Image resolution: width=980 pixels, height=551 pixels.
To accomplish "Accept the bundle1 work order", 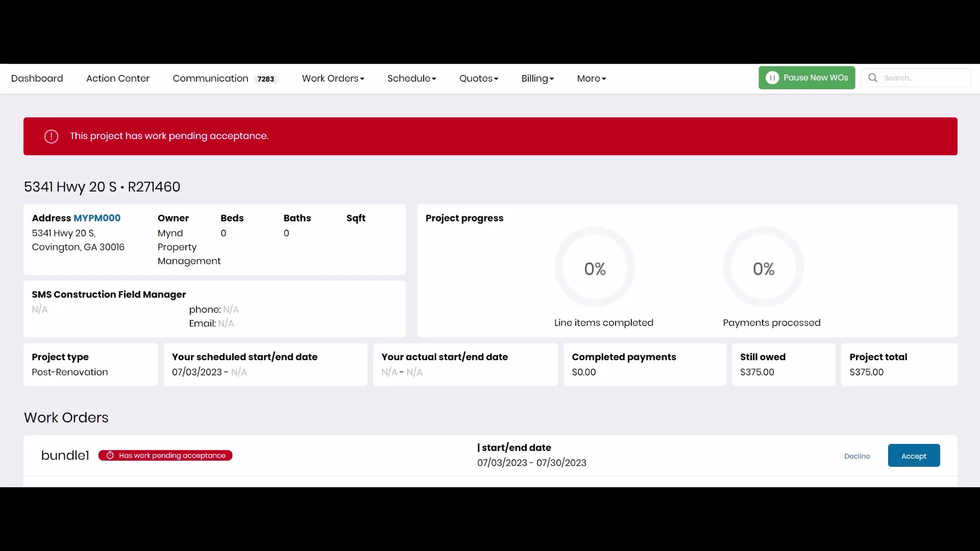I will click(914, 456).
